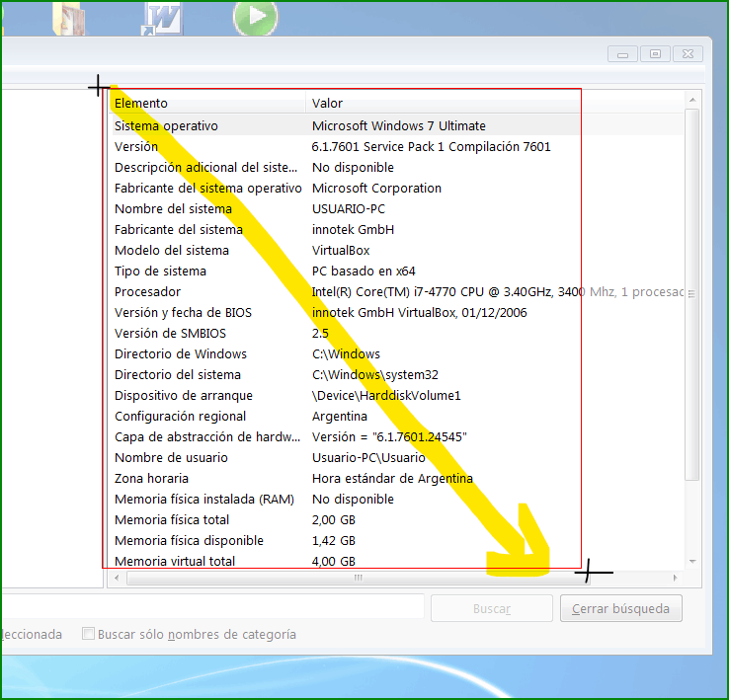Image resolution: width=729 pixels, height=700 pixels.
Task: Select 'Capa de abstracción de hardw...' row
Action: click(396, 436)
